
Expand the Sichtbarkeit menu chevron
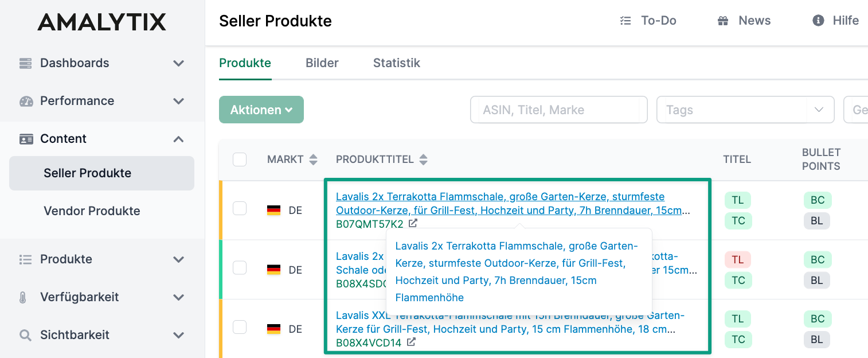[x=179, y=335]
